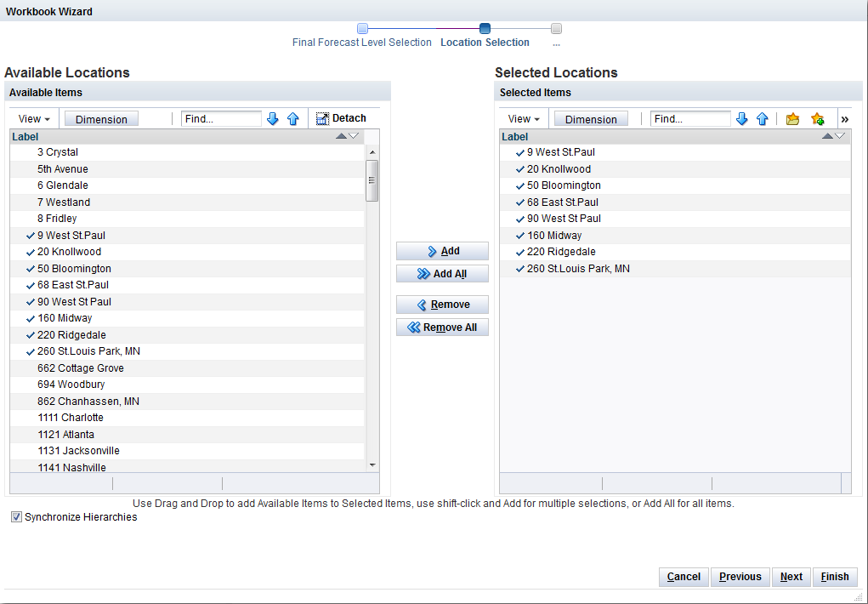Select 20 Knollwood in Selected Items
Viewport: 868px width, 604px height.
(x=675, y=169)
